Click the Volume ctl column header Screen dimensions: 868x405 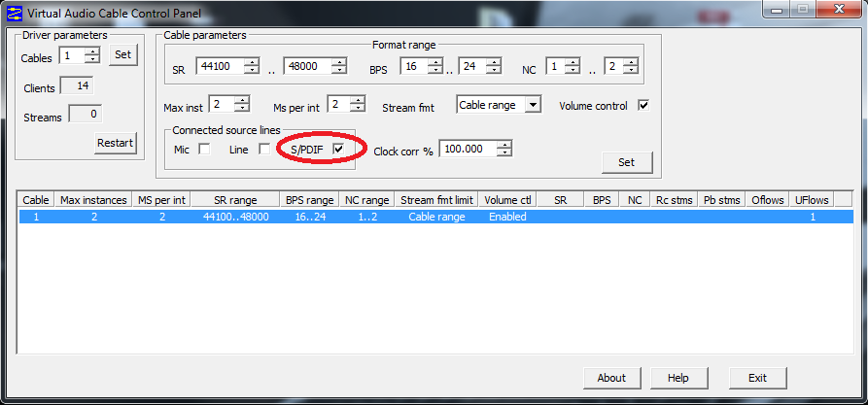507,200
